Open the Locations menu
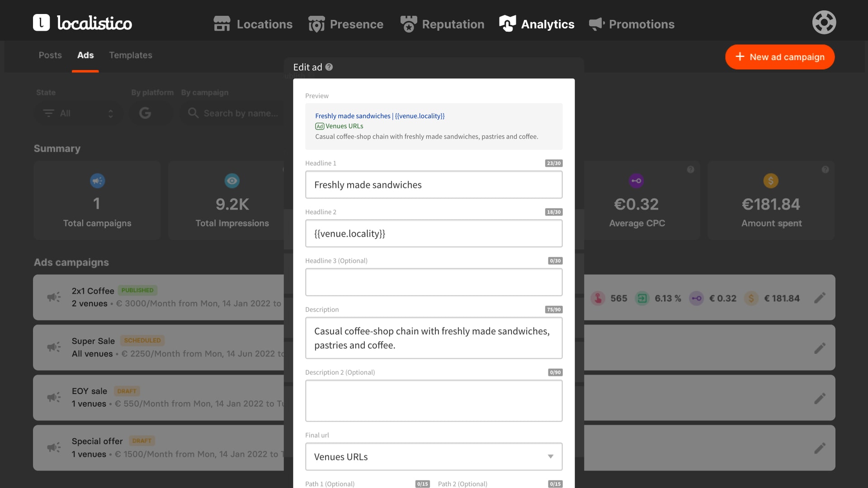 pos(253,24)
